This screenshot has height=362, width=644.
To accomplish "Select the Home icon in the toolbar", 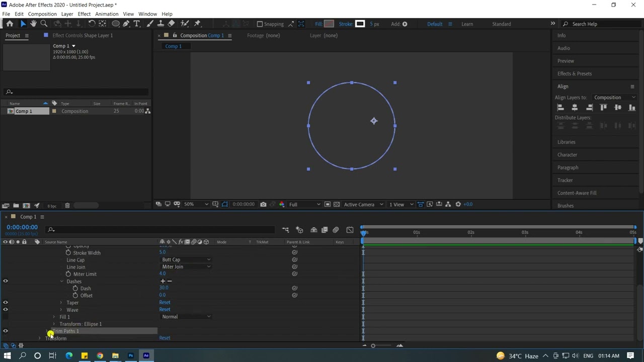I will tap(10, 24).
